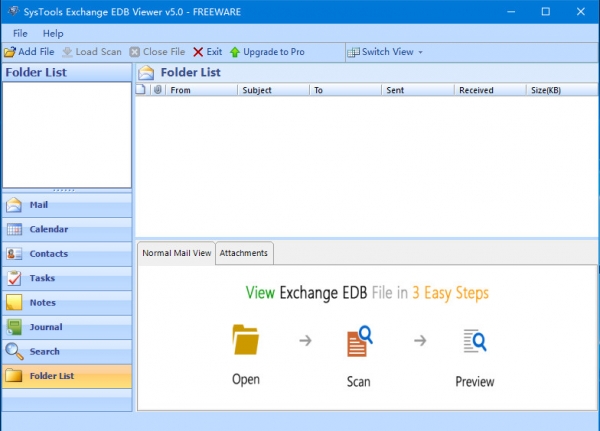Viewport: 600px width, 431px height.
Task: Click inside the empty folder tree pane
Action: [x=67, y=135]
